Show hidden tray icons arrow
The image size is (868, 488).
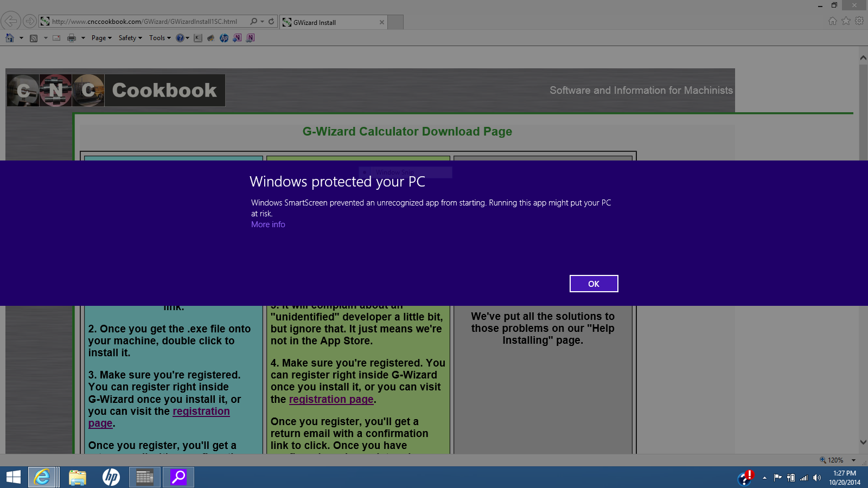coord(764,478)
